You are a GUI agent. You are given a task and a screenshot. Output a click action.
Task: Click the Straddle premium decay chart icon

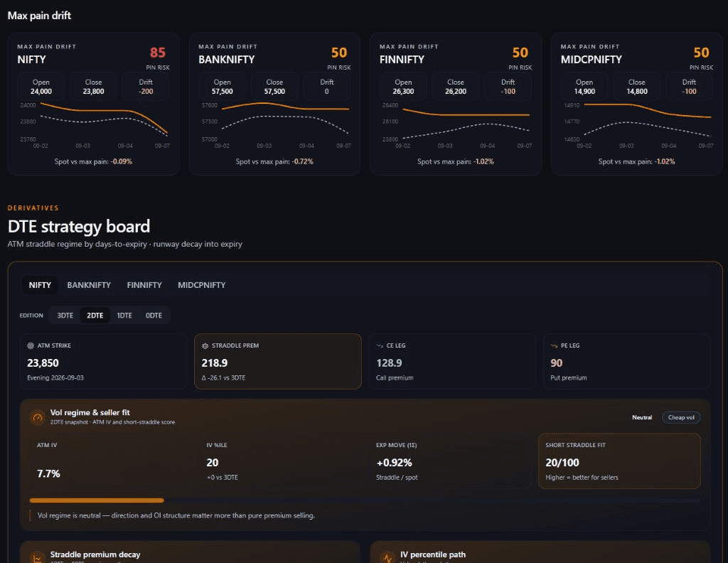point(38,557)
